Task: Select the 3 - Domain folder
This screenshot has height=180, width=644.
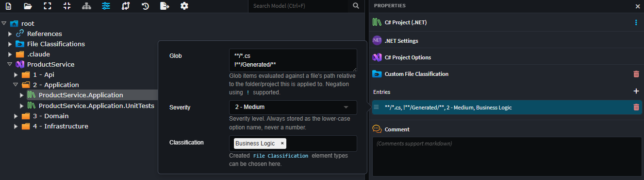Action: [50, 116]
